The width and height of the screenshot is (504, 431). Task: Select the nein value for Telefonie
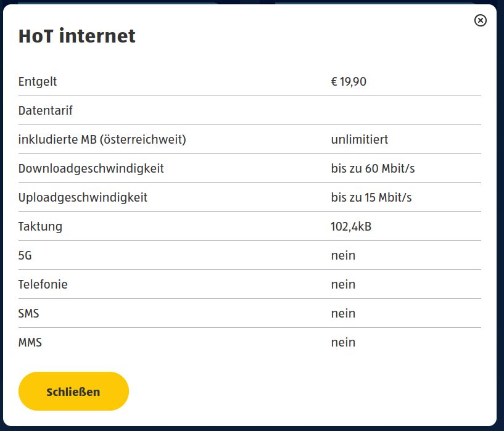pyautogui.click(x=343, y=284)
